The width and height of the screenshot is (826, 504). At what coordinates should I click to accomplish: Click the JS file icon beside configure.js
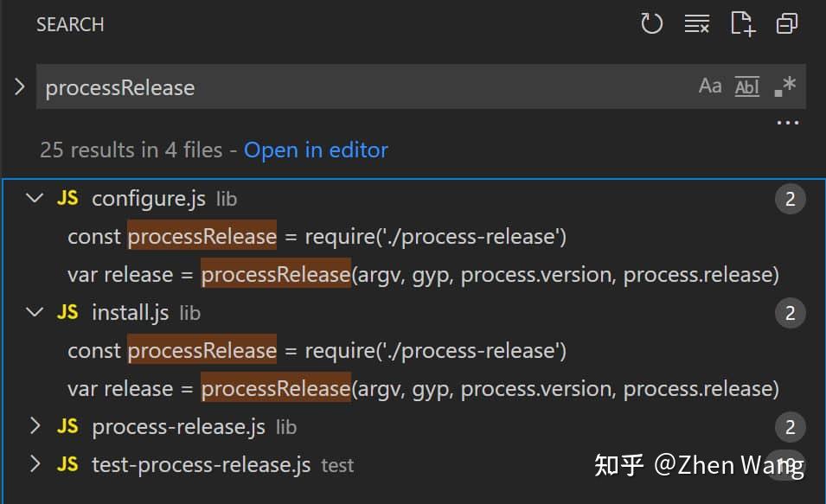click(67, 198)
